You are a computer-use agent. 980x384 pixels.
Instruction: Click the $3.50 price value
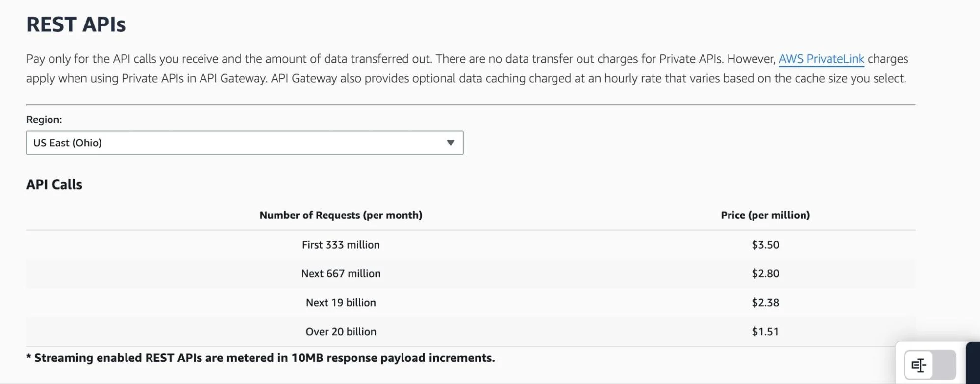(x=765, y=244)
